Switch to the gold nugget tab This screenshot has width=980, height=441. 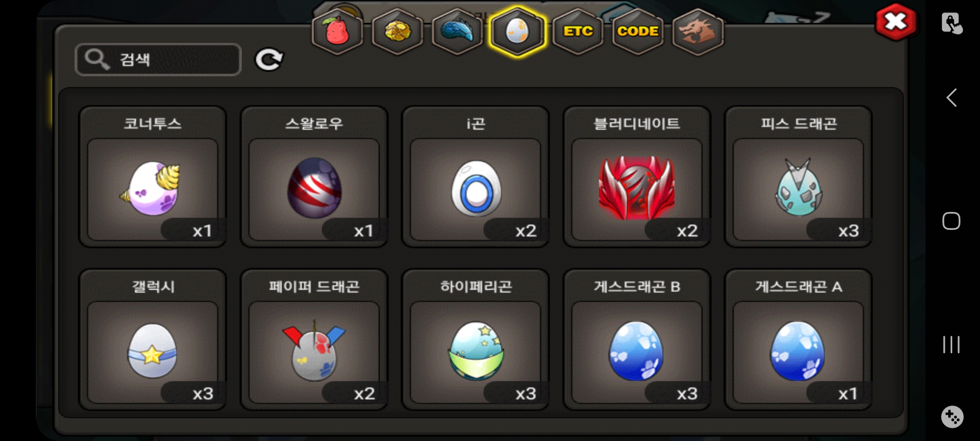[397, 31]
